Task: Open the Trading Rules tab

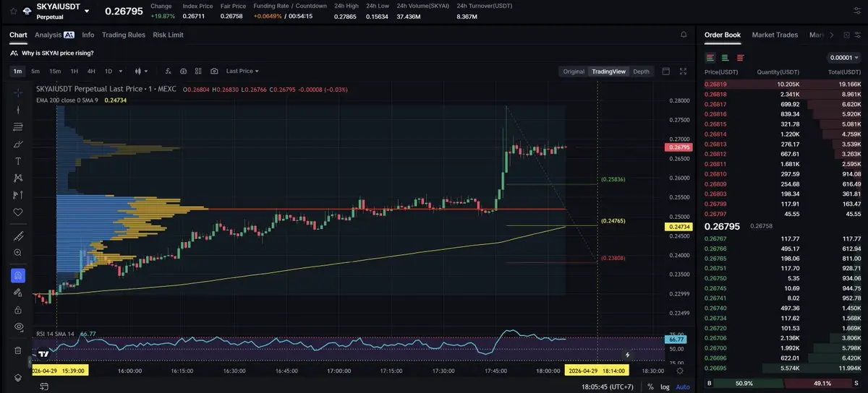Action: click(124, 35)
